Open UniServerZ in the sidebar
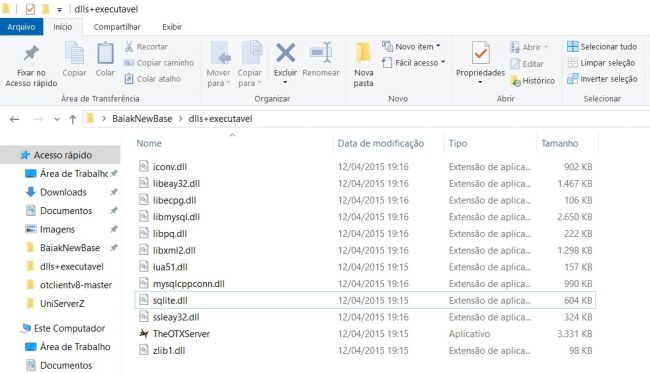 [62, 303]
